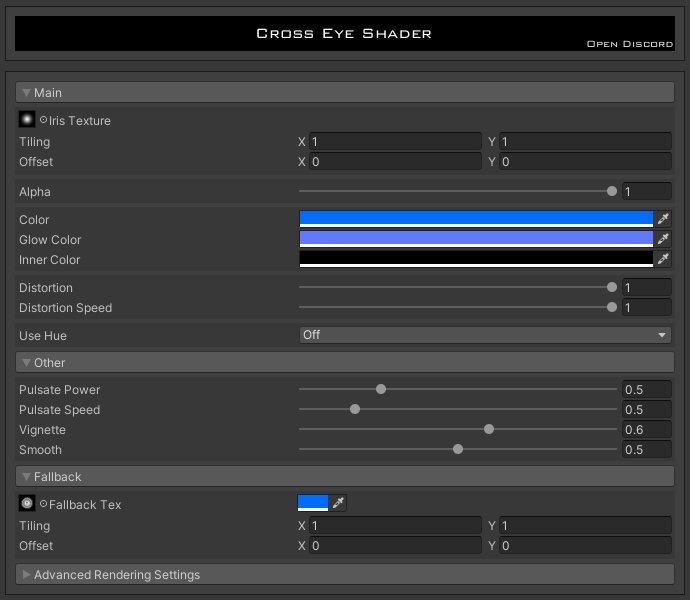The height and width of the screenshot is (600, 690).
Task: Collapse the Fallback section
Action: coord(27,477)
